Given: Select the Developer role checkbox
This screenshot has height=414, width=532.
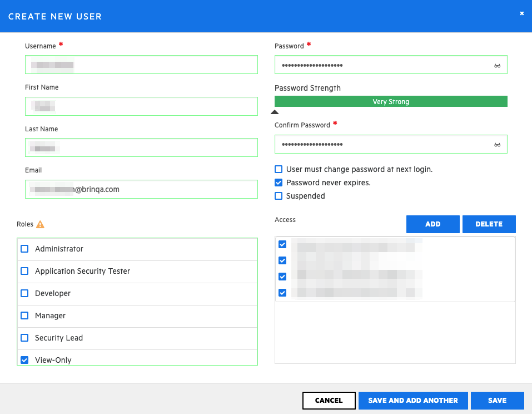Looking at the screenshot, I should (24, 294).
